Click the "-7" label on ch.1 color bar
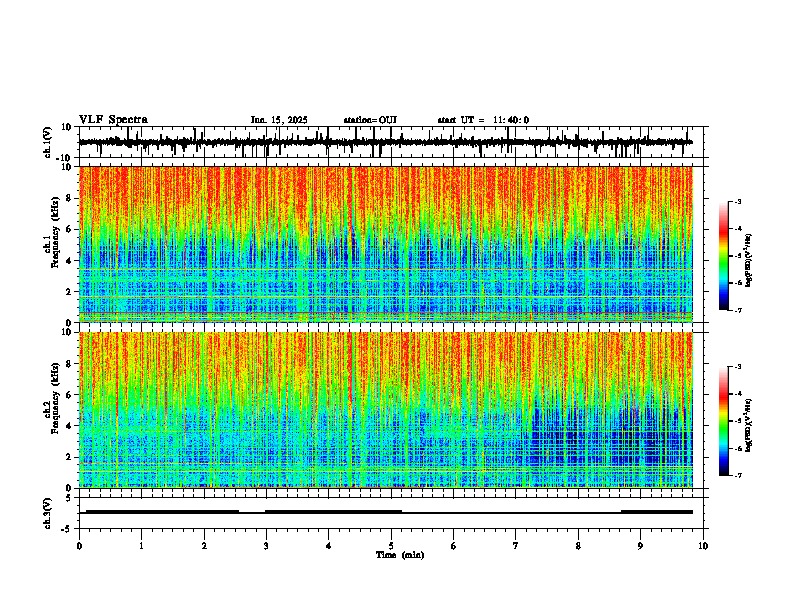 738,310
